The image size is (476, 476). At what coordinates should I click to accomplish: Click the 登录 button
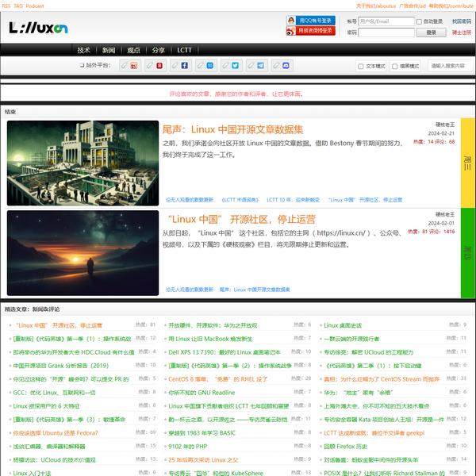click(431, 33)
